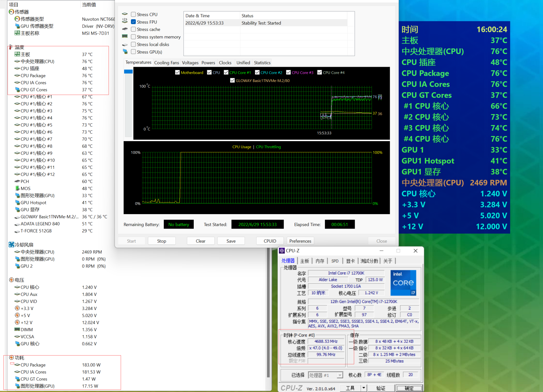The width and height of the screenshot is (543, 392).
Task: Click the 当前值 column header
Action: (x=89, y=5)
